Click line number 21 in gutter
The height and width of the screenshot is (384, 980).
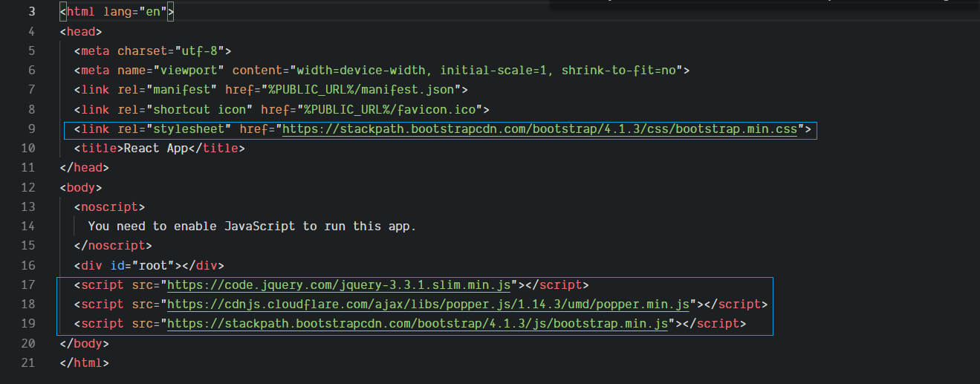[27, 363]
